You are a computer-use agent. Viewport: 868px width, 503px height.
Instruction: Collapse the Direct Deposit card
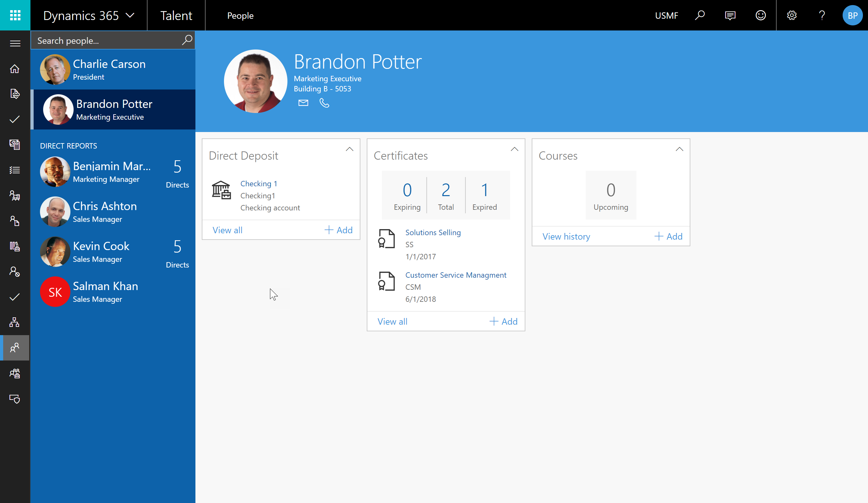point(349,149)
